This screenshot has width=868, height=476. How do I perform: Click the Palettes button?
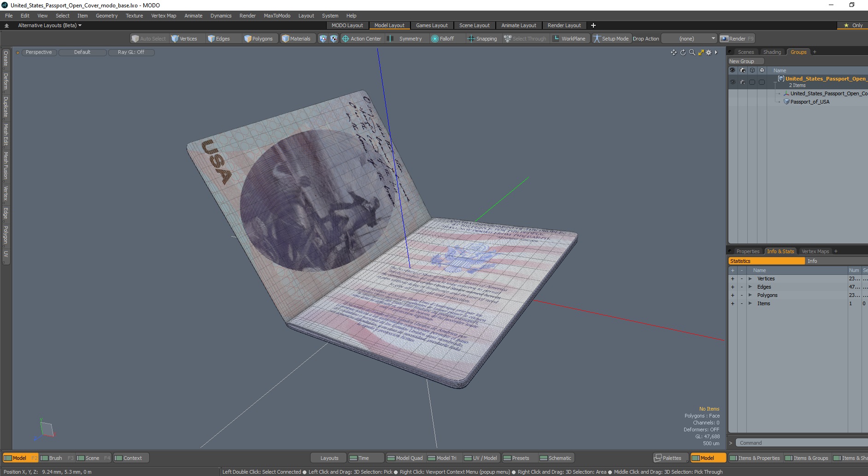tap(671, 458)
